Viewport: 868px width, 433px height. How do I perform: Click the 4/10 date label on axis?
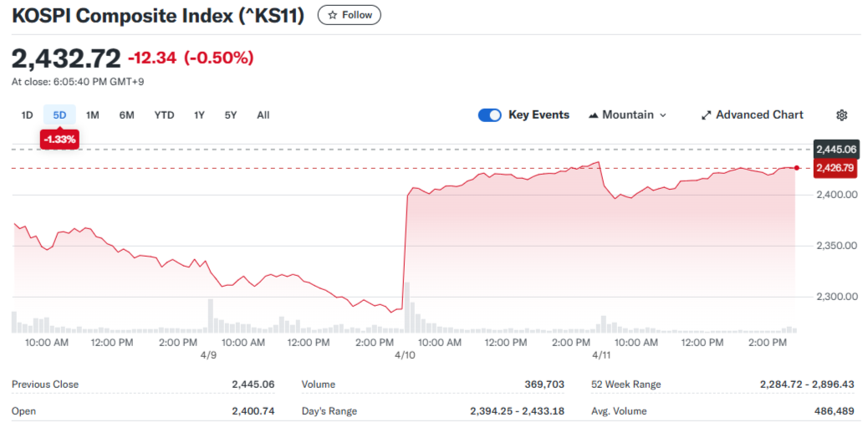pos(406,354)
